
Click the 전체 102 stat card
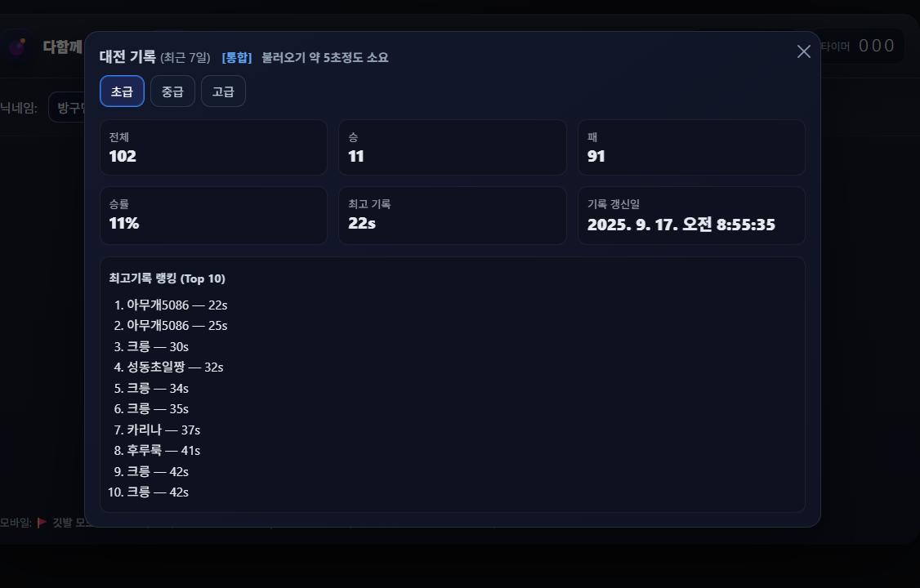point(213,147)
